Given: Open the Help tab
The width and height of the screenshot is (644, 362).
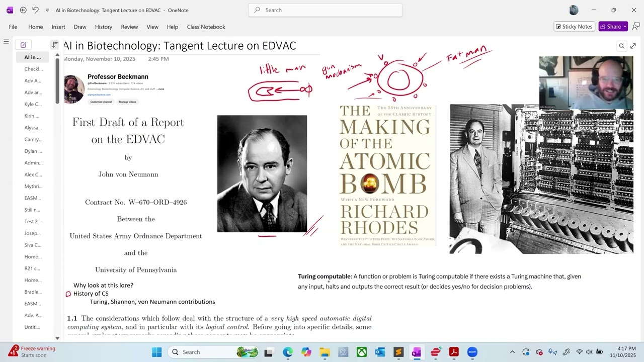Looking at the screenshot, I should (173, 27).
